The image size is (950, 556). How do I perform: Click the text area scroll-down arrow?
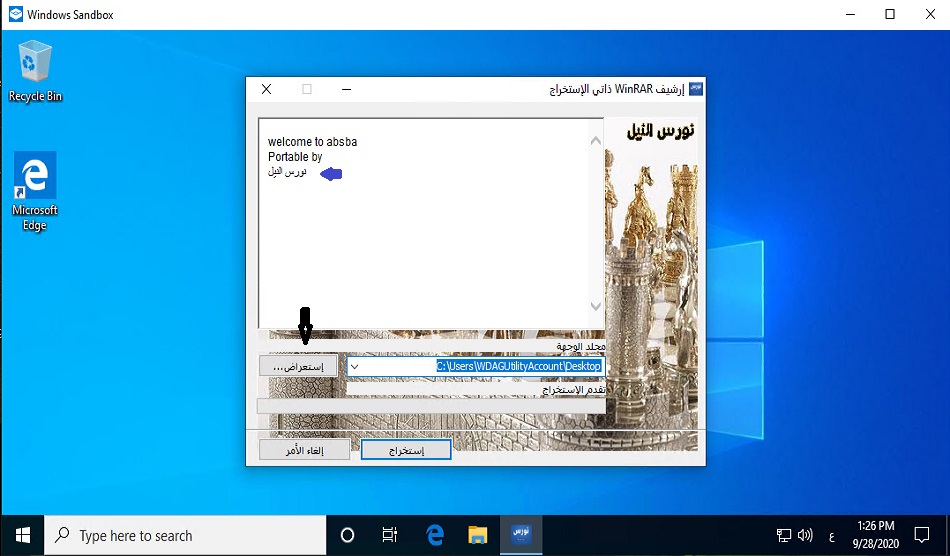pos(596,306)
